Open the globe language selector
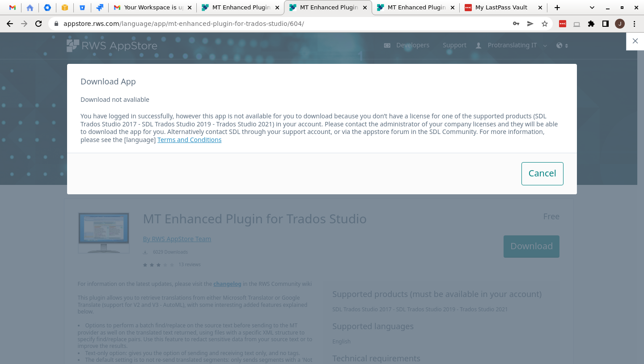 (x=562, y=45)
